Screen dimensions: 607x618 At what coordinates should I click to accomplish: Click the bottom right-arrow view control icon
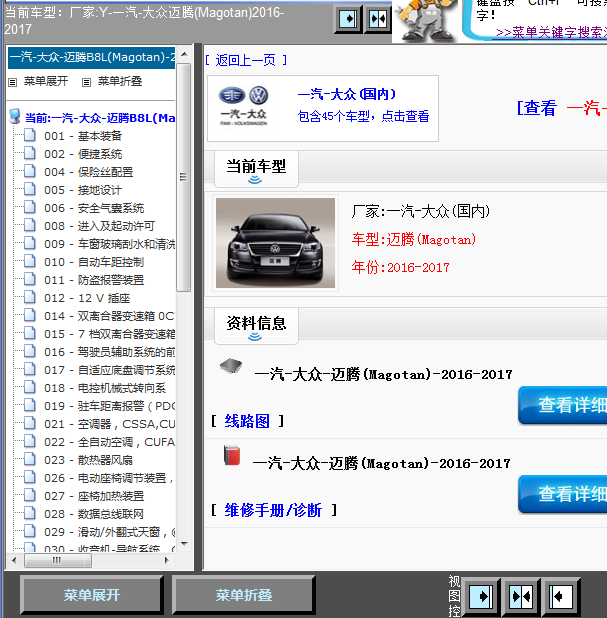pos(480,596)
